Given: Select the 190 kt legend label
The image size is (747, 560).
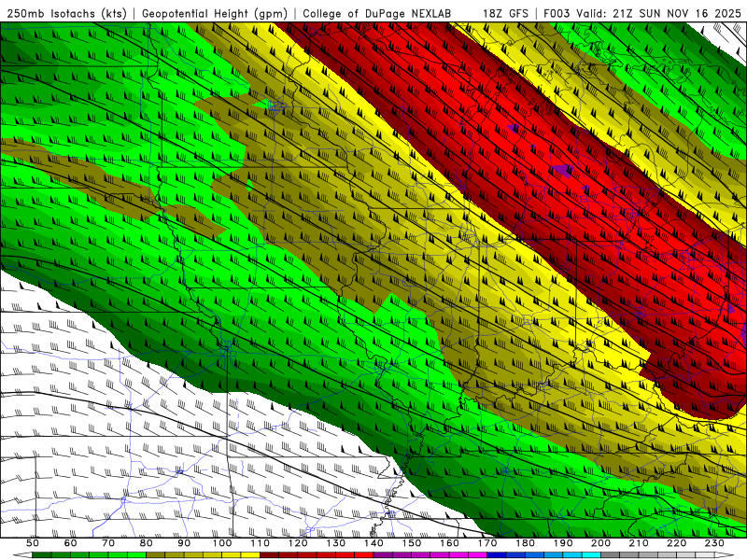Looking at the screenshot, I should pyautogui.click(x=563, y=543).
